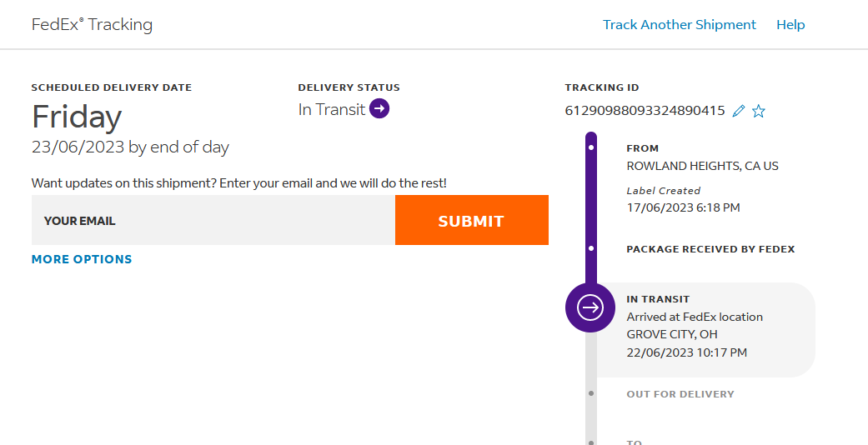The height and width of the screenshot is (445, 868).
Task: Expand MORE OPTIONS for shipment updates
Action: 82,259
